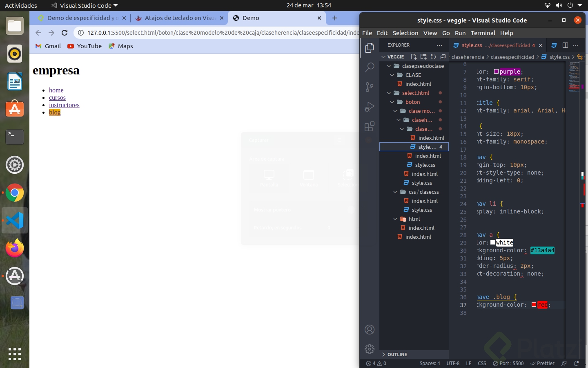Screen dimensions: 588x368
Task: Open the Selection menu
Action: (405, 33)
